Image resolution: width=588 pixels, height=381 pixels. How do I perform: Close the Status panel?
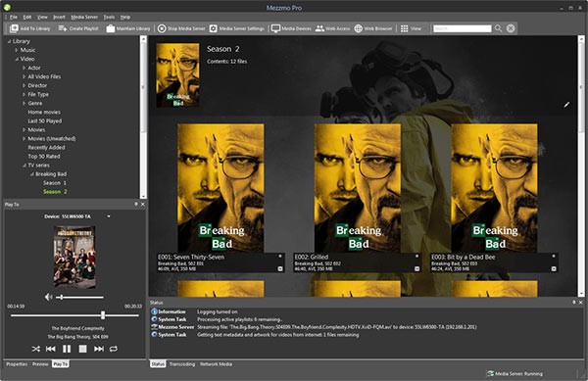coord(580,303)
